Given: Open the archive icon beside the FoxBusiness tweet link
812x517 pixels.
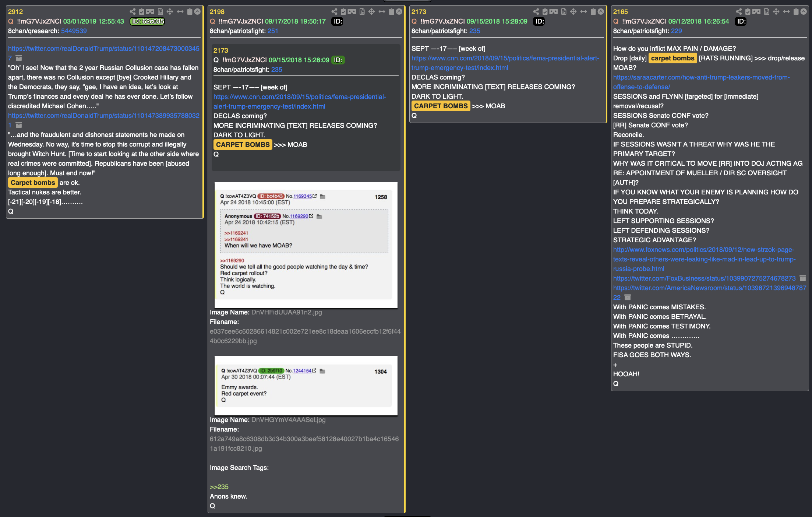Looking at the screenshot, I should (x=803, y=278).
